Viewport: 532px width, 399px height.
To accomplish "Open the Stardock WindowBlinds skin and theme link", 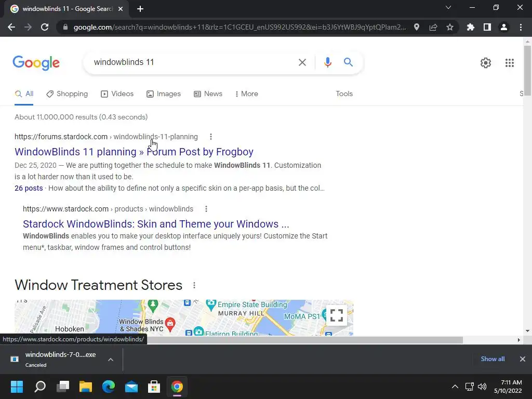I will click(156, 224).
